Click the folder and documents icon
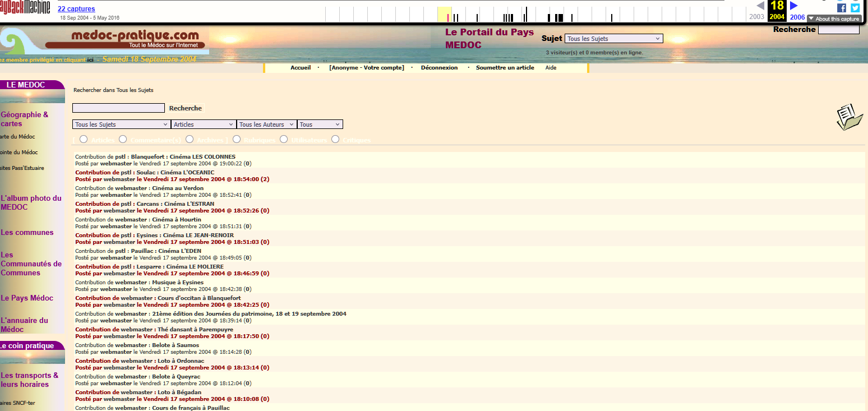This screenshot has height=411, width=868. 849,117
